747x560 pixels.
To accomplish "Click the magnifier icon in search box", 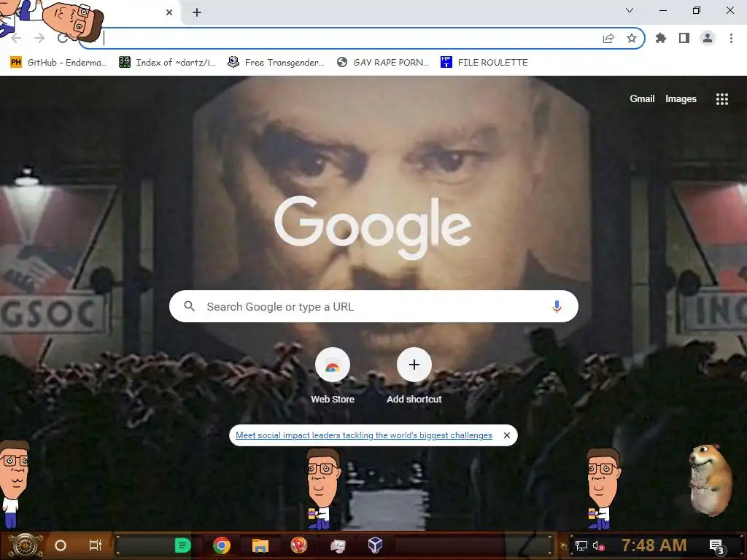I will tap(190, 306).
